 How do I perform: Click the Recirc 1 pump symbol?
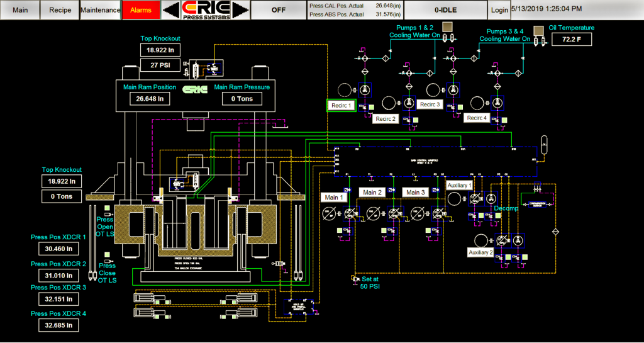(x=365, y=89)
